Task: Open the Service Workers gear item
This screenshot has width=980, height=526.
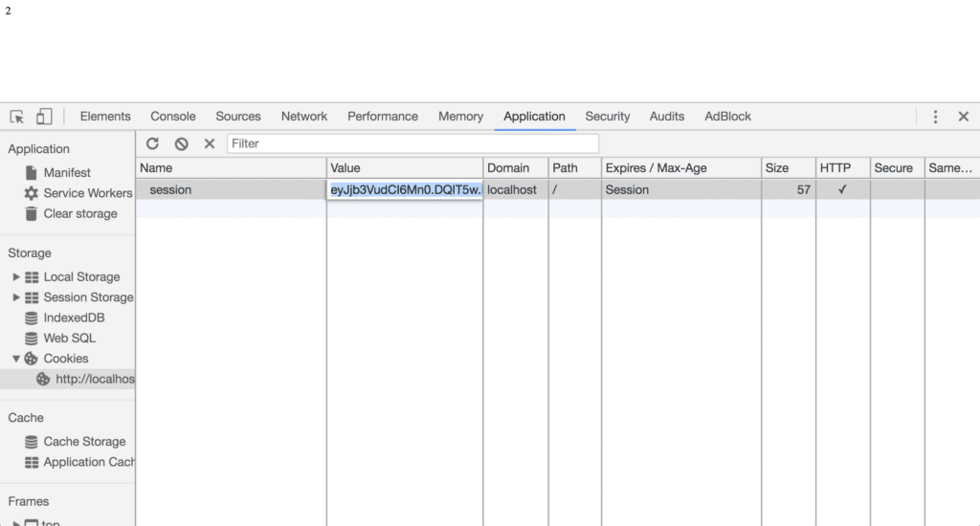Action: tap(78, 193)
